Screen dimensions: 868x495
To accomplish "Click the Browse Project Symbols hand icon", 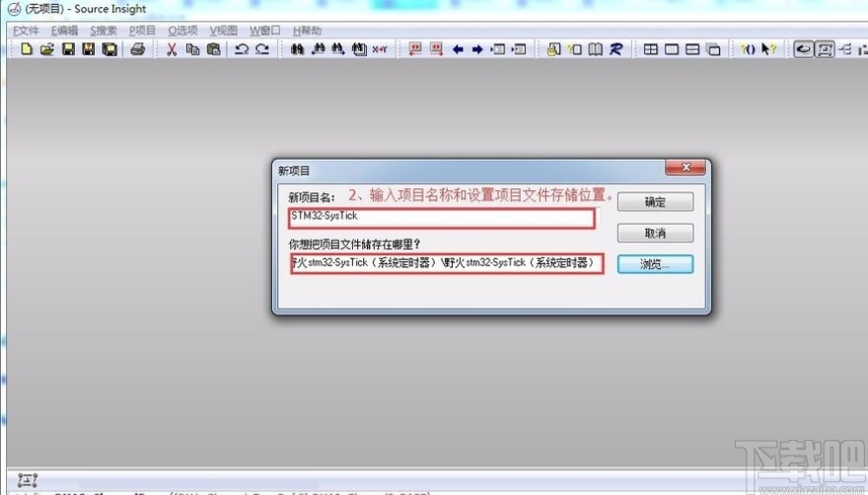I will (x=553, y=49).
